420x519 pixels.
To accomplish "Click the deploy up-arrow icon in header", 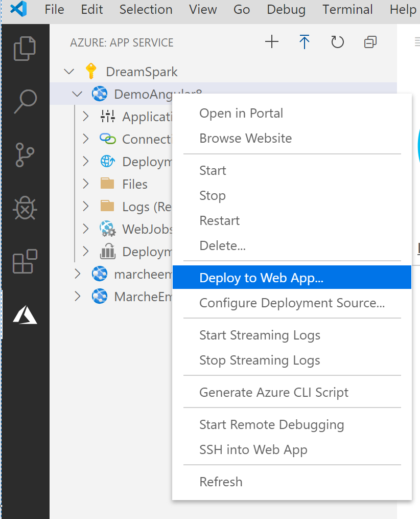I will pyautogui.click(x=304, y=42).
